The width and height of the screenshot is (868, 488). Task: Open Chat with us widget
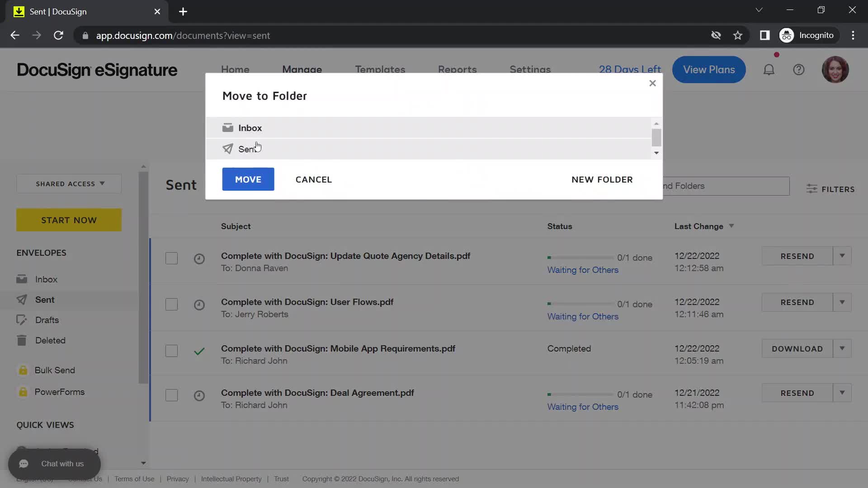pos(54,464)
